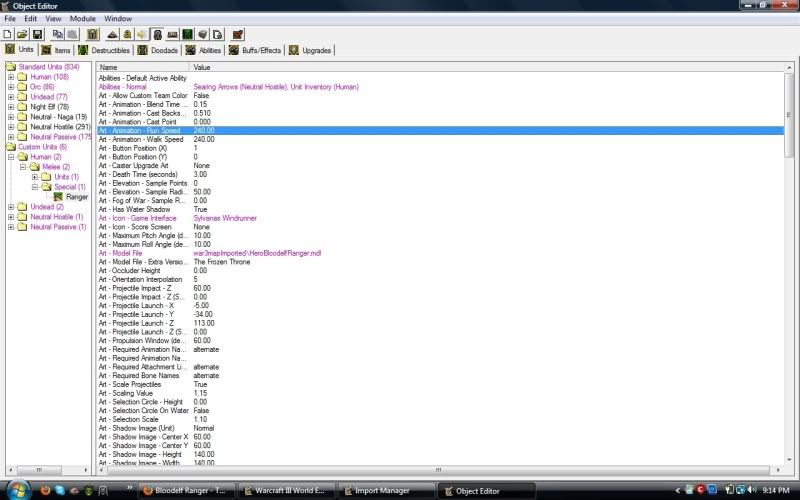Viewport: 800px width, 500px height.
Task: Click the Test Map toolbar icon
Action: [238, 34]
